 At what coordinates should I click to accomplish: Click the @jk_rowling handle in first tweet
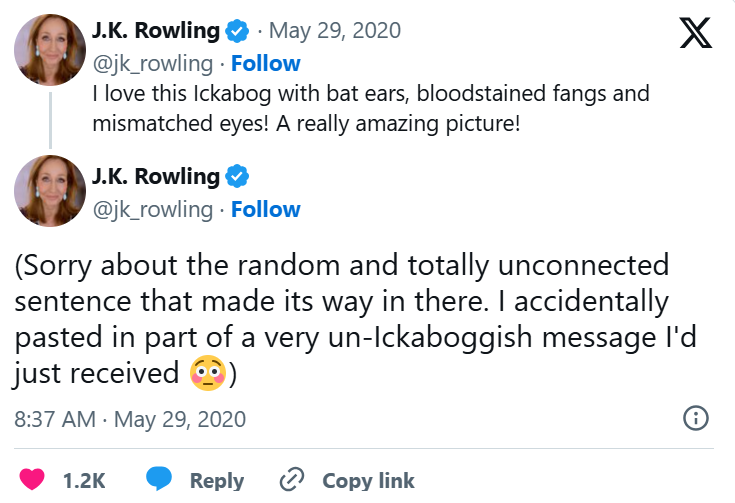click(152, 63)
